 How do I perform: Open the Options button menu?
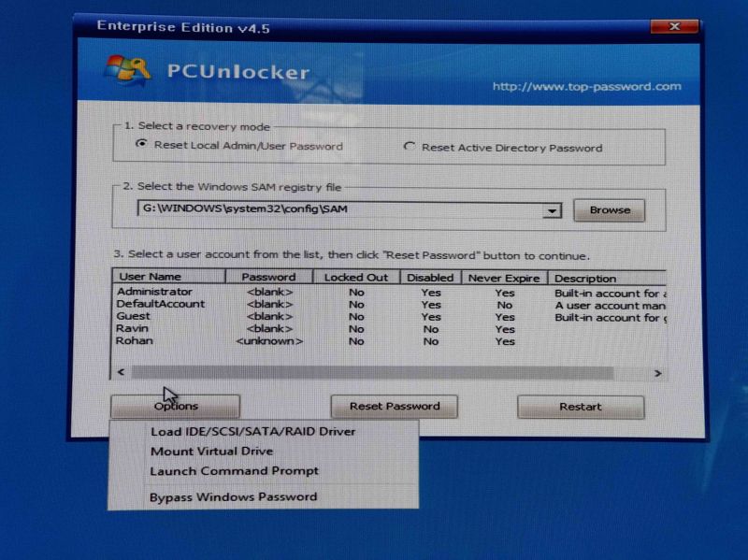[176, 406]
